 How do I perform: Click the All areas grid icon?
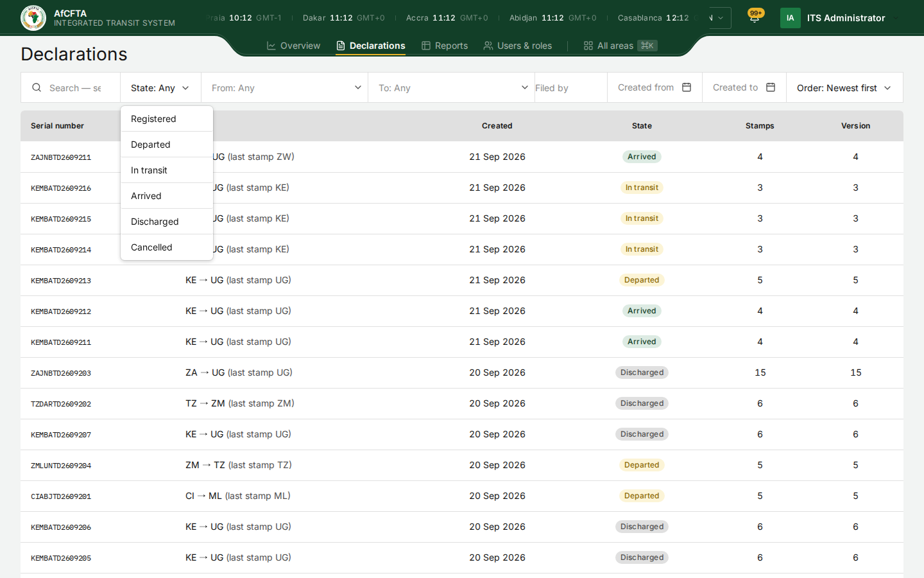(x=588, y=46)
